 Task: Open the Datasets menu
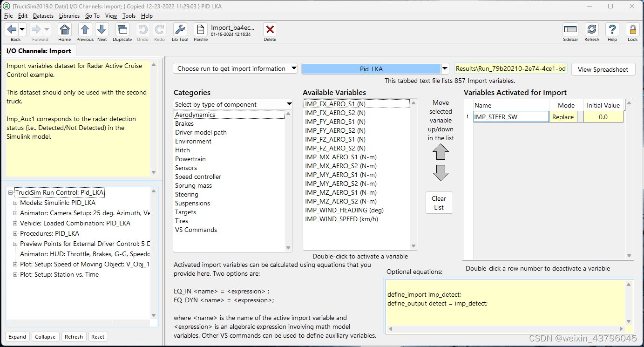coord(43,16)
